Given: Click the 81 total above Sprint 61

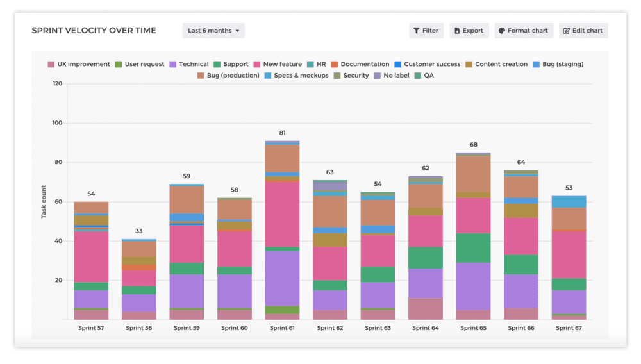Looking at the screenshot, I should 283,133.
